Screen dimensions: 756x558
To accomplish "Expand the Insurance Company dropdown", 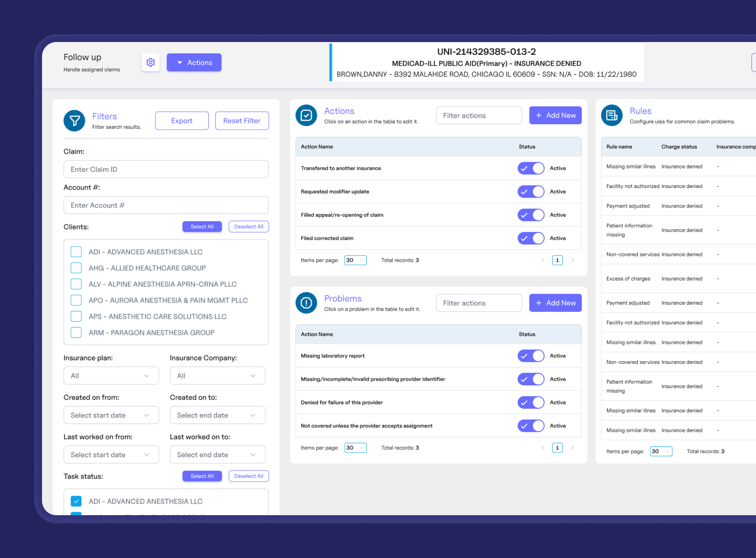I will coord(217,376).
